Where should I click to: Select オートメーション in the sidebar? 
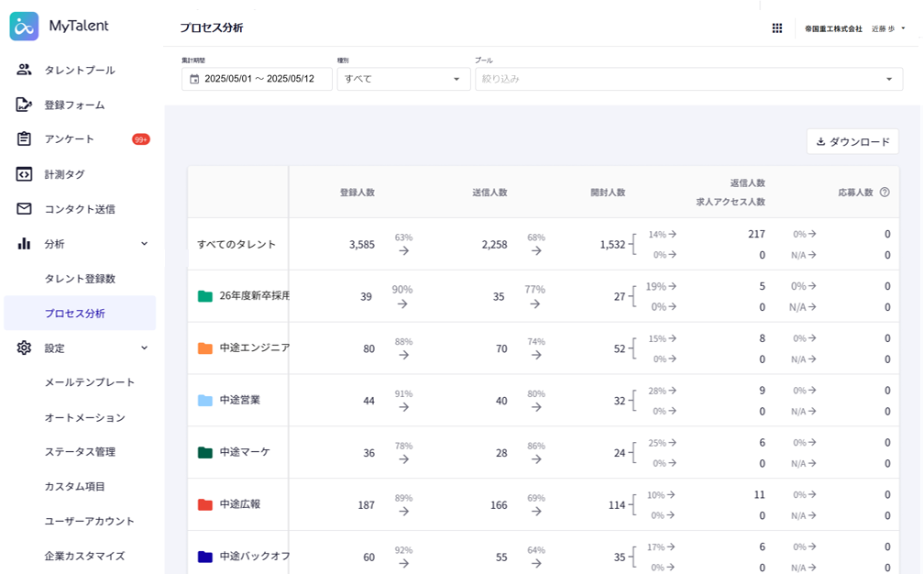click(85, 417)
